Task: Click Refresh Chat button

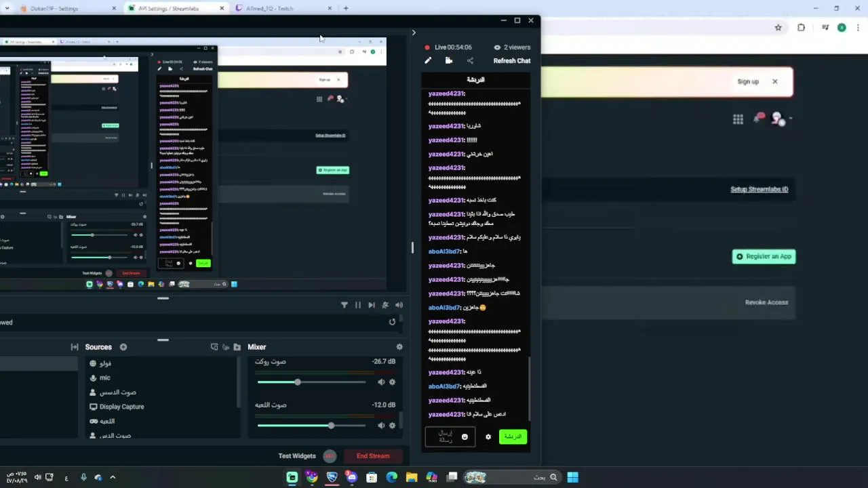Action: click(x=512, y=60)
